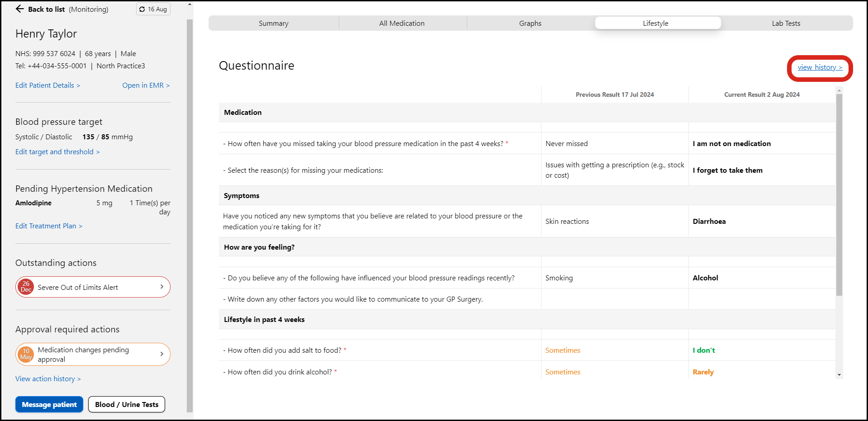Viewport: 868px width, 421px height.
Task: Click questionnaire scrollbar up arrow
Action: click(x=839, y=91)
